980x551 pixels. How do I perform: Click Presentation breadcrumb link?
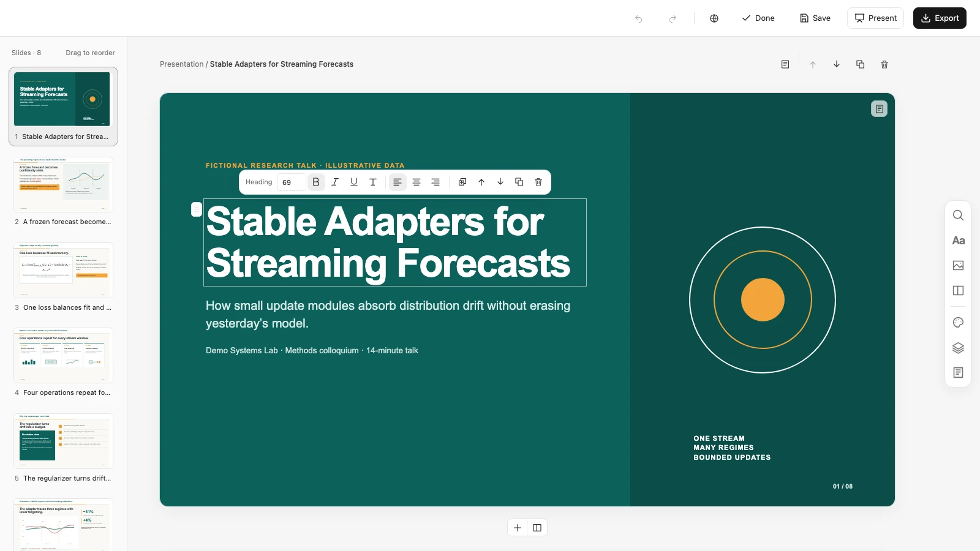point(181,64)
